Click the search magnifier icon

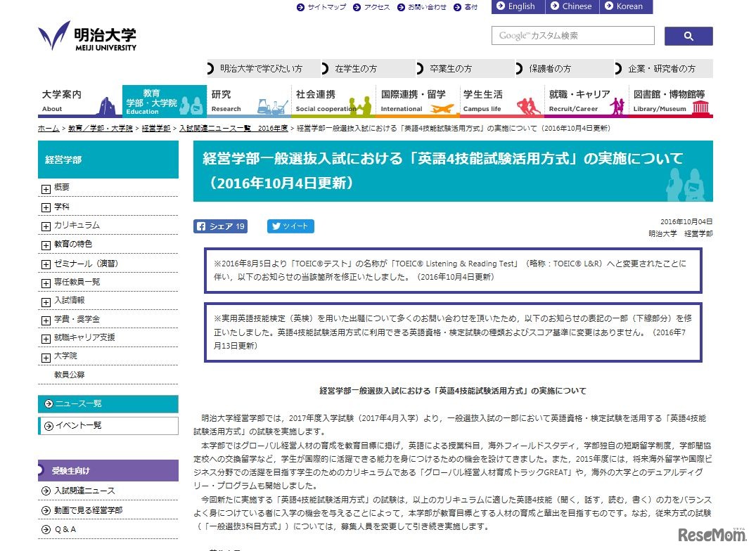pyautogui.click(x=688, y=35)
